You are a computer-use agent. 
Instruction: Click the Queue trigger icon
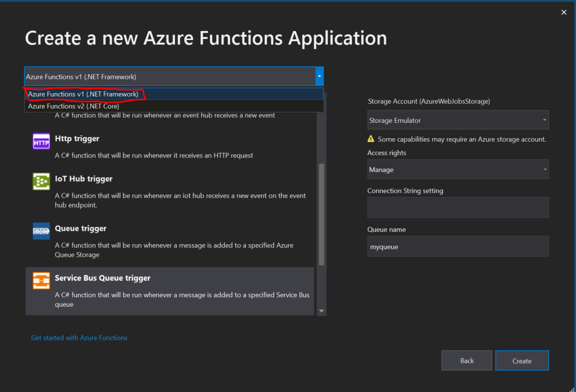(42, 231)
